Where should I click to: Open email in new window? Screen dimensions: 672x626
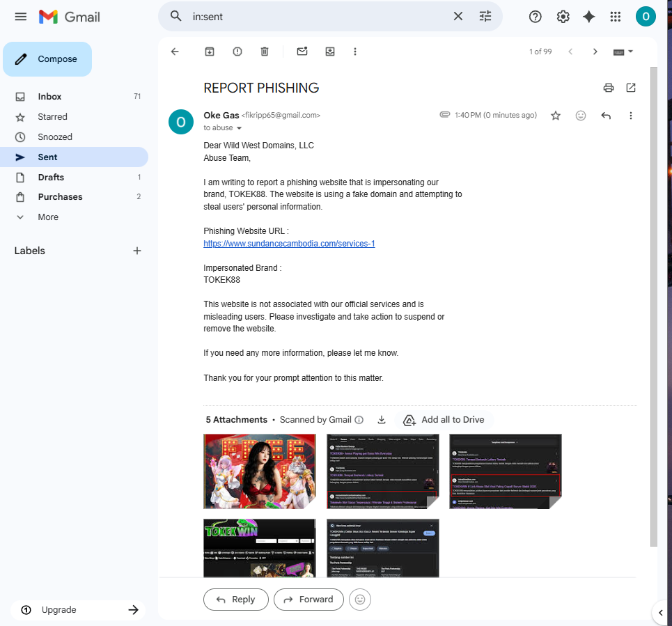630,88
